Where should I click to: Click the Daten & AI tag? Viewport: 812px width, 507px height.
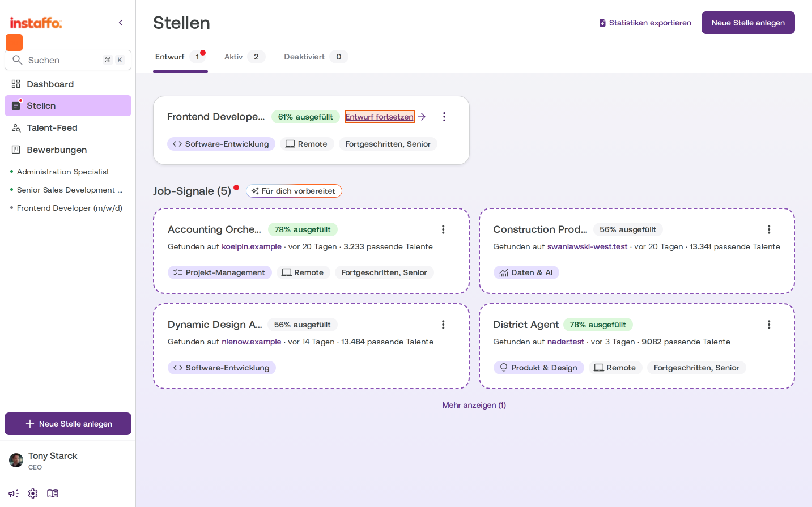click(x=526, y=272)
